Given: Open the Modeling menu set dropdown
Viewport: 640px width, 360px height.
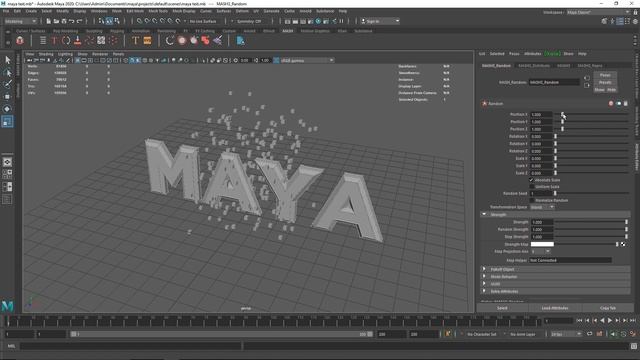Looking at the screenshot, I should (20, 21).
